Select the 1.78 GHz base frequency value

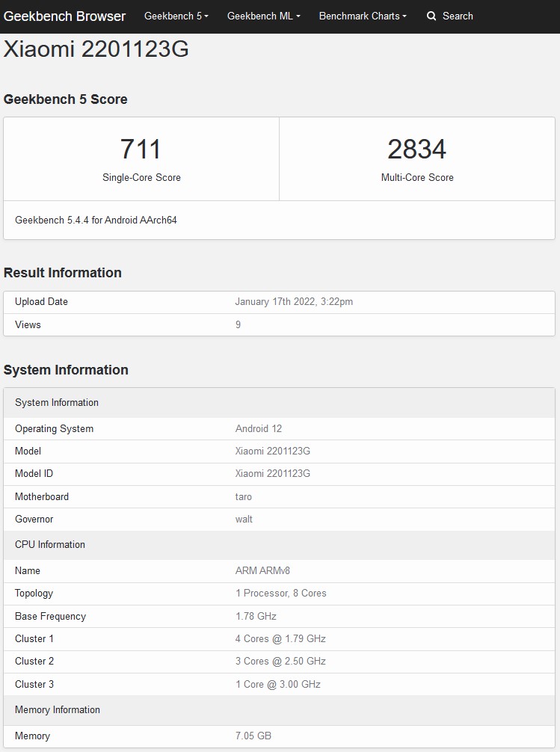256,616
